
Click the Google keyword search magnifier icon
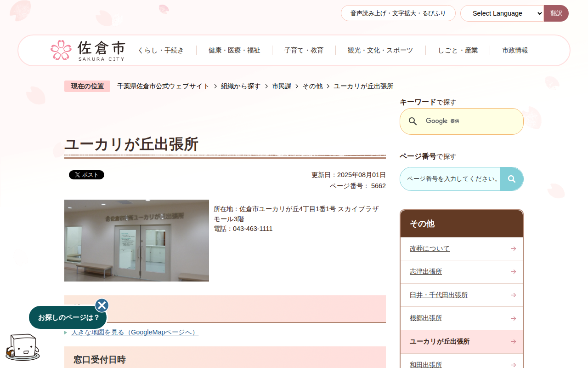pyautogui.click(x=413, y=121)
